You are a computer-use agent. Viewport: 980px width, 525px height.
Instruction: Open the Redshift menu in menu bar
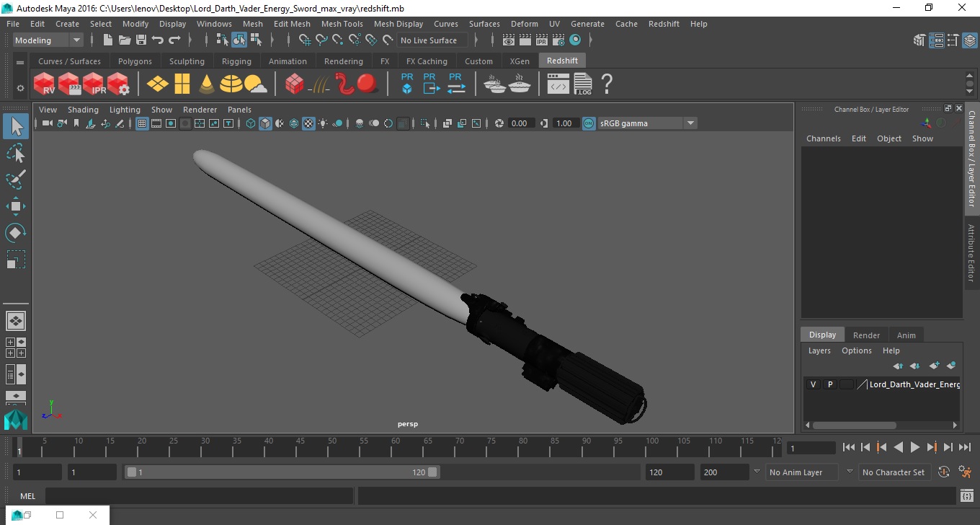click(664, 24)
